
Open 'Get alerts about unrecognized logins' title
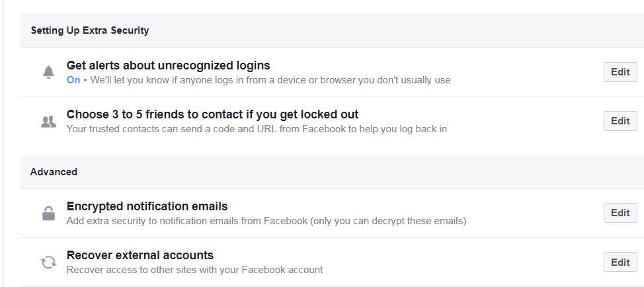pyautogui.click(x=168, y=65)
